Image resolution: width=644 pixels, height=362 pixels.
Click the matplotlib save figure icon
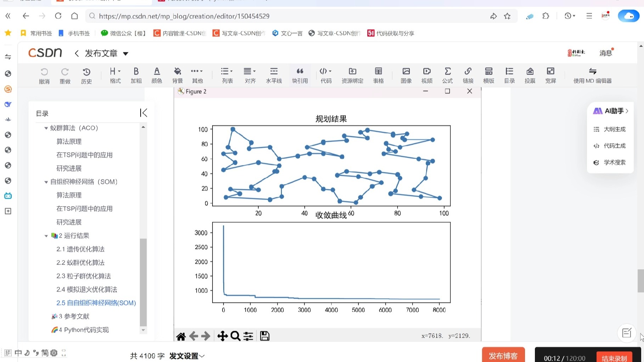pyautogui.click(x=265, y=336)
